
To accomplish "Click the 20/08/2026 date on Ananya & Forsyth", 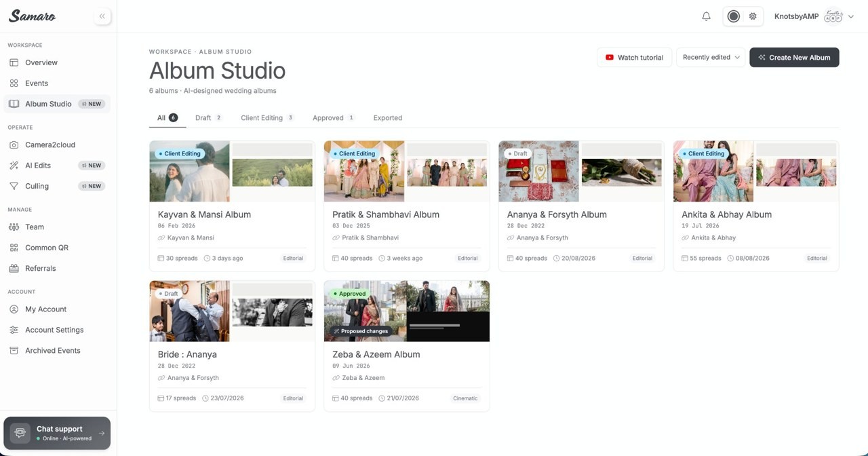I will point(573,259).
